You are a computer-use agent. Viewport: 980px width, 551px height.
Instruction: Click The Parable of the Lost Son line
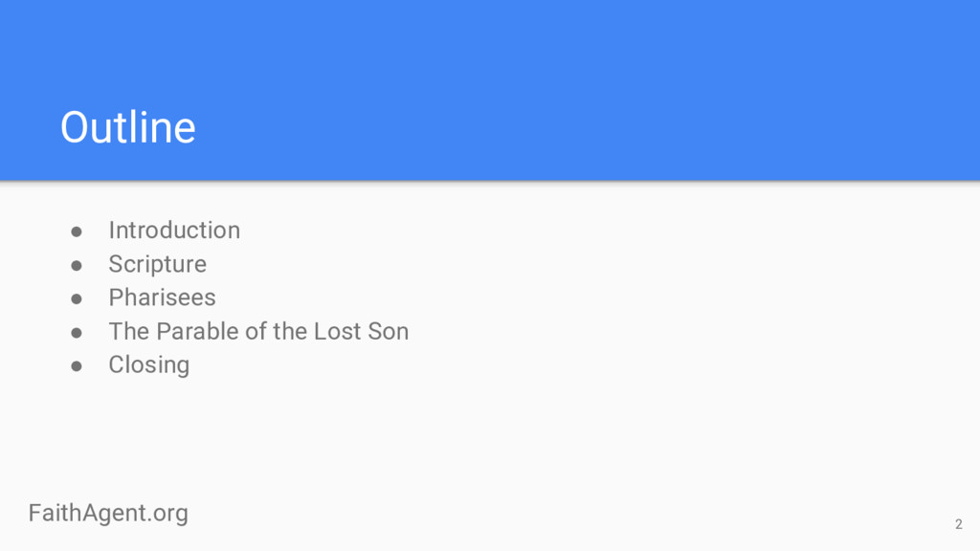pyautogui.click(x=258, y=331)
